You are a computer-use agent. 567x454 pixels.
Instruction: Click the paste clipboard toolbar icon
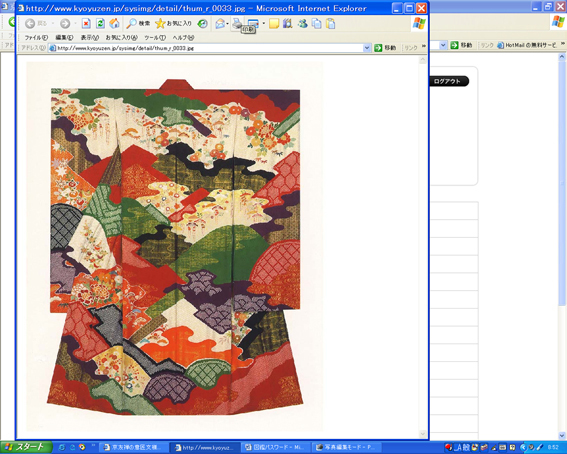point(331,23)
